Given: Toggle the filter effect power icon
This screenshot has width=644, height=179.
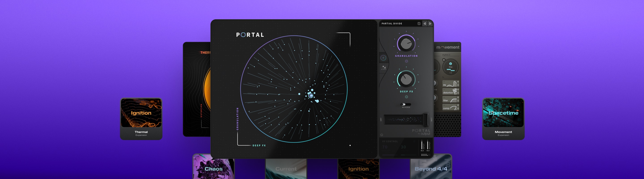Looking at the screenshot, I should point(458,101).
